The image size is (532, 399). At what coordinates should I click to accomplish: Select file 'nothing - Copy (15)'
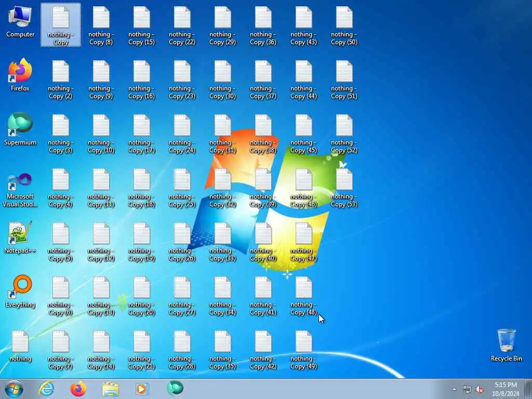pyautogui.click(x=141, y=26)
